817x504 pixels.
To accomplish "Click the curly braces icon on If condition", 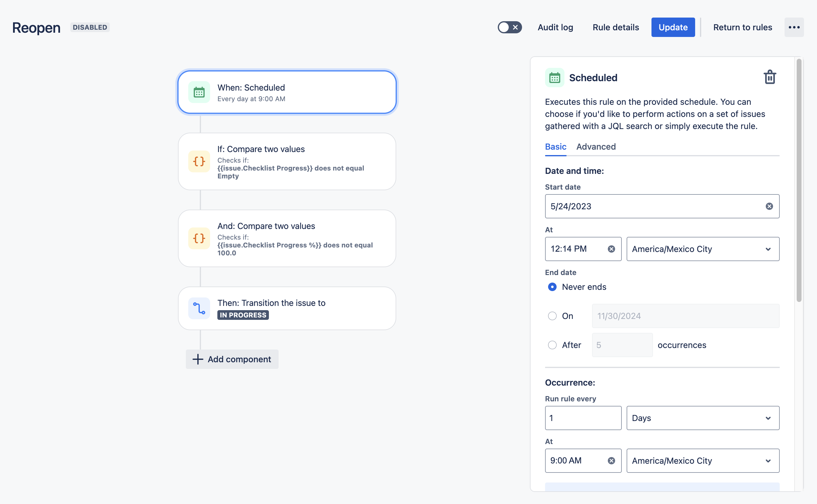I will tap(199, 162).
